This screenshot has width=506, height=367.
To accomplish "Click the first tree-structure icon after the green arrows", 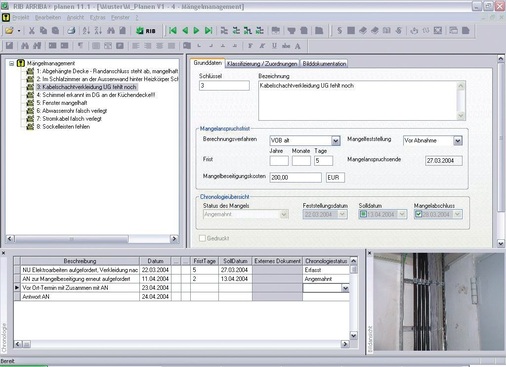I will pyautogui.click(x=224, y=31).
